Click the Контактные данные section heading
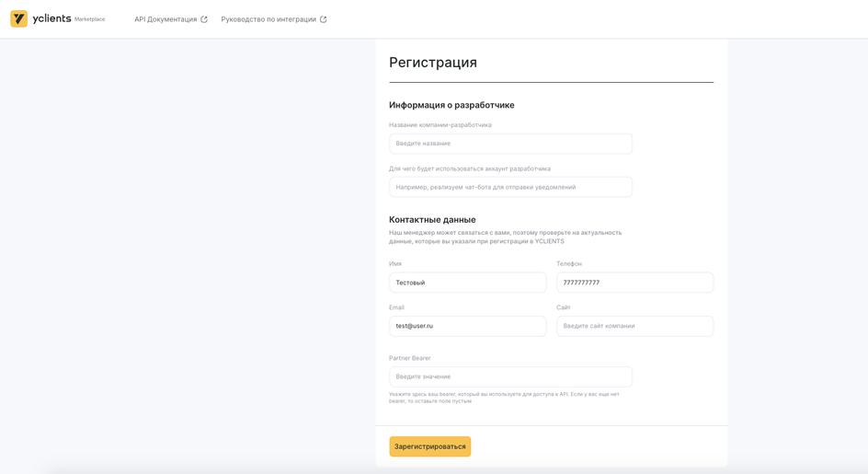 click(432, 220)
